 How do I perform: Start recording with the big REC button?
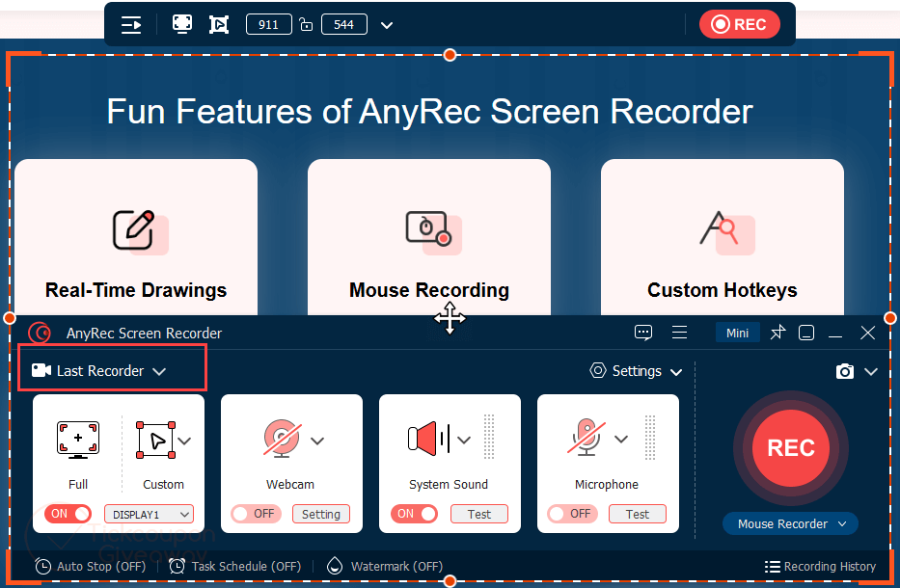point(791,448)
